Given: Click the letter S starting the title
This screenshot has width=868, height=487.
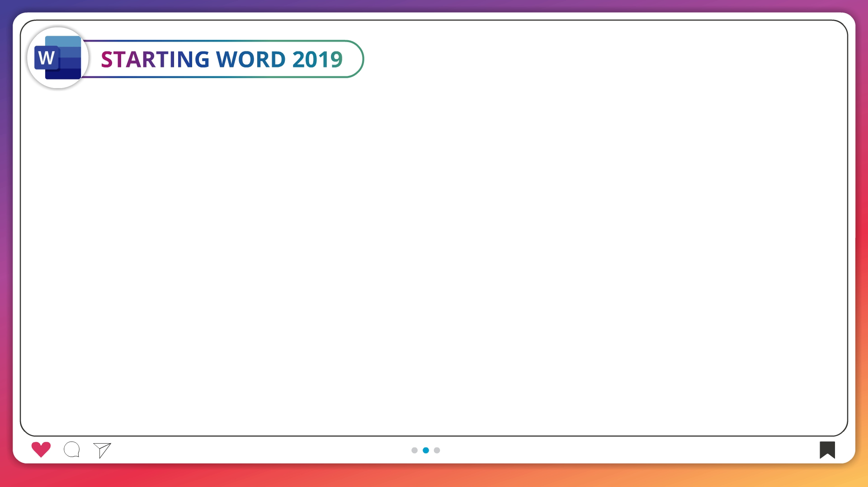Looking at the screenshot, I should pos(107,60).
